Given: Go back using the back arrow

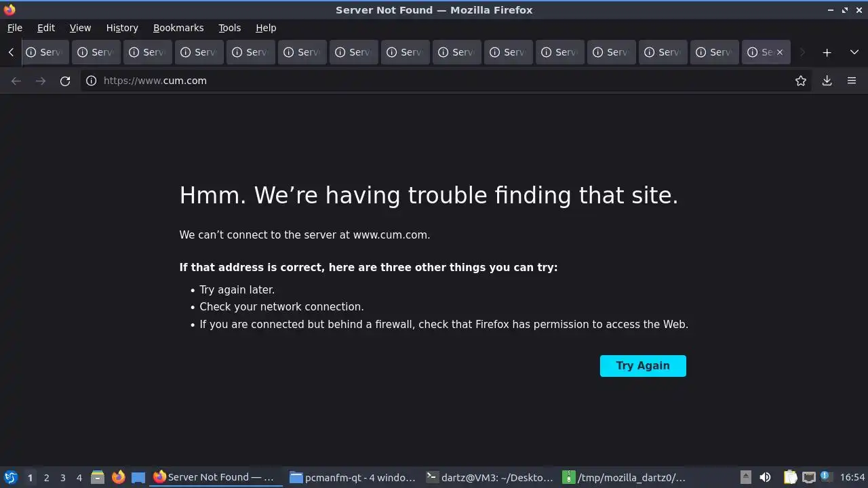Looking at the screenshot, I should [16, 81].
